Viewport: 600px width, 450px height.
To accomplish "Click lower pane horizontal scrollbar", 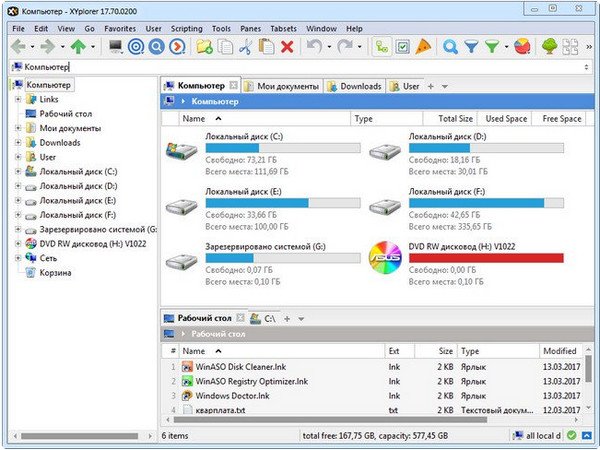I will [330, 420].
